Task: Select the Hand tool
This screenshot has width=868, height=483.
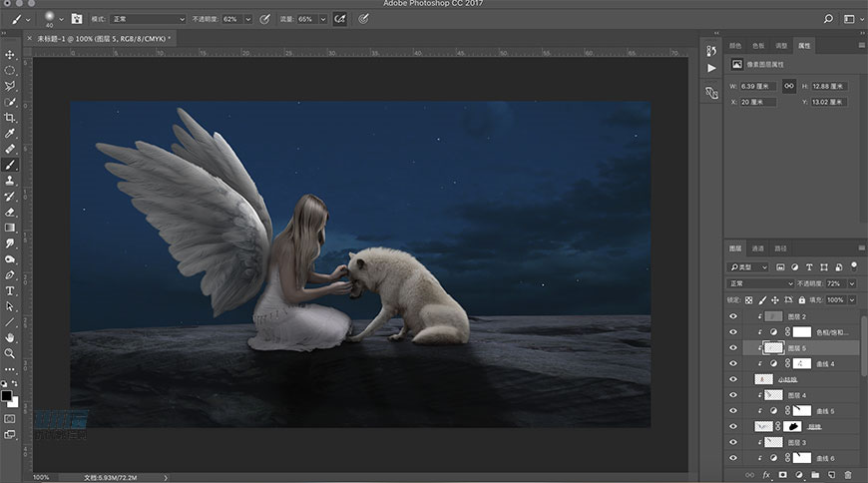Action: [x=10, y=337]
